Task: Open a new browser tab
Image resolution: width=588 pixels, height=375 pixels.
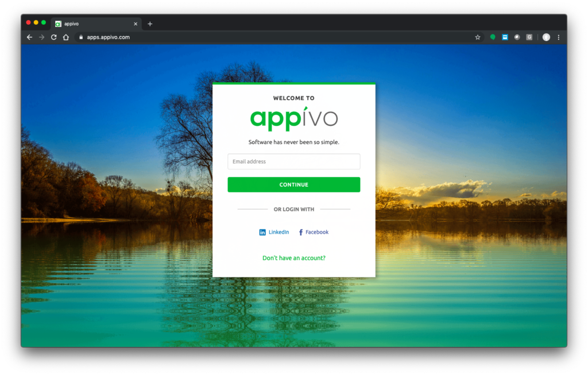Action: (150, 24)
